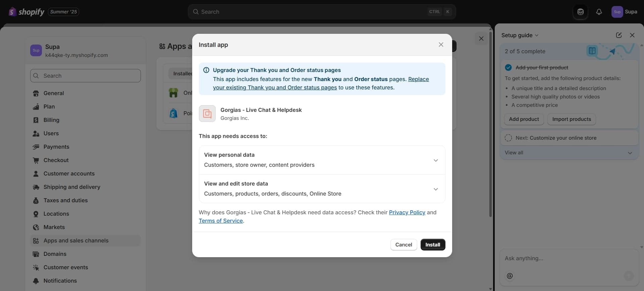Open notifications bell
The height and width of the screenshot is (291, 644).
click(599, 12)
